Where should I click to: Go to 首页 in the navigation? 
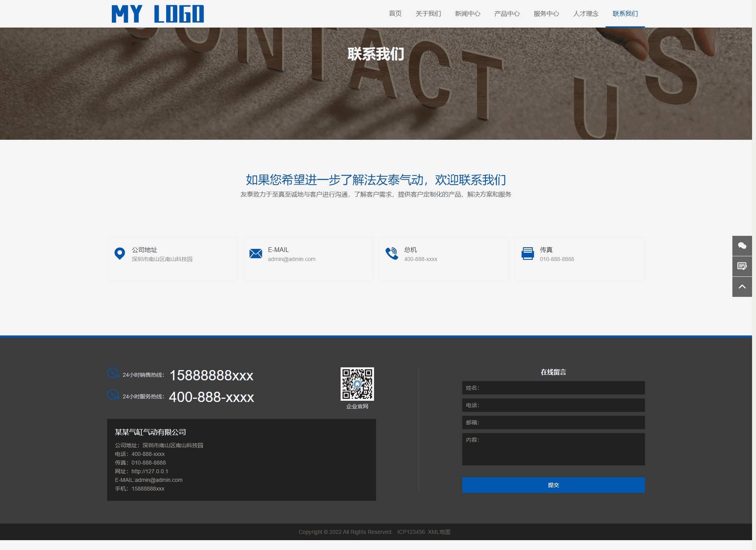pyautogui.click(x=395, y=14)
